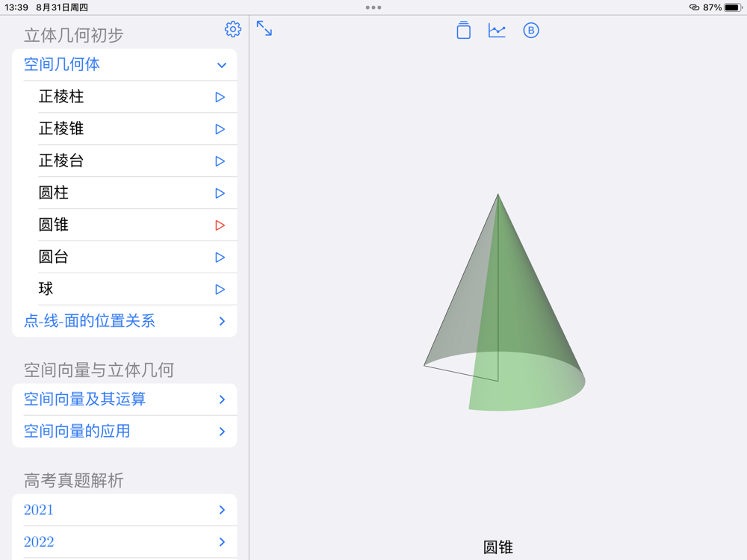
Task: Open the line chart icon in toolbar
Action: point(497,31)
